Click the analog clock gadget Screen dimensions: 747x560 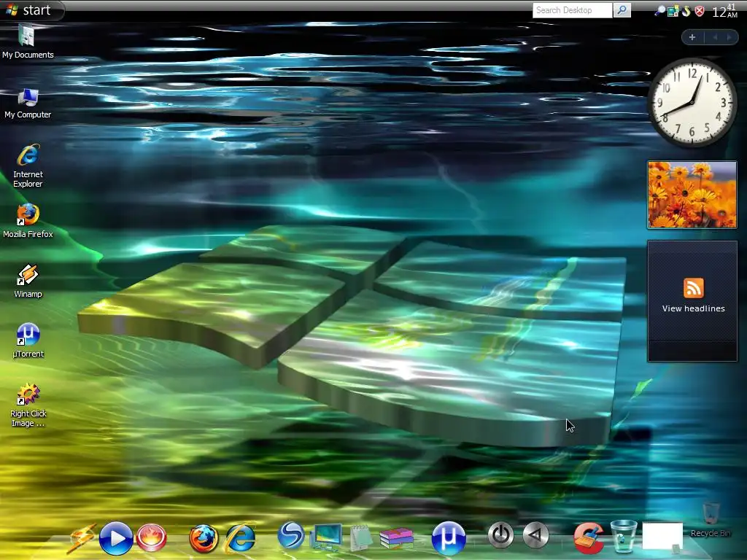pyautogui.click(x=692, y=102)
